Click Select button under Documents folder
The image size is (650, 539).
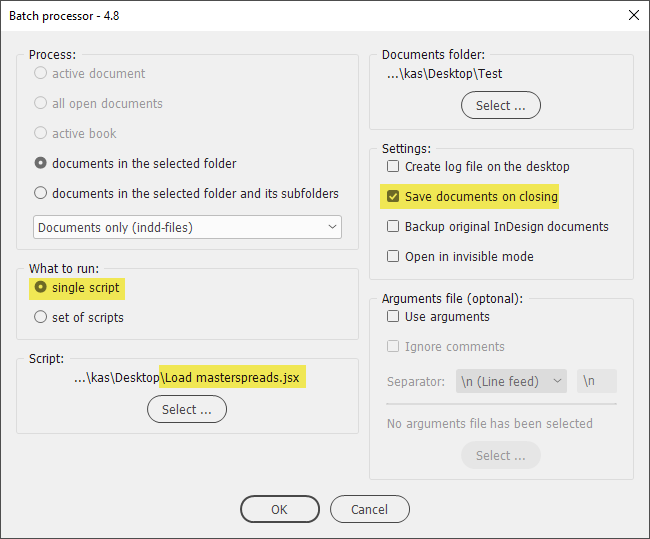click(x=501, y=105)
